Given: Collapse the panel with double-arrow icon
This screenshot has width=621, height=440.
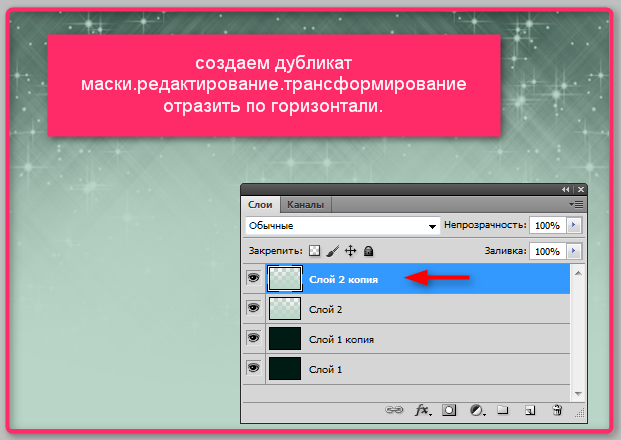Looking at the screenshot, I should pyautogui.click(x=565, y=190).
